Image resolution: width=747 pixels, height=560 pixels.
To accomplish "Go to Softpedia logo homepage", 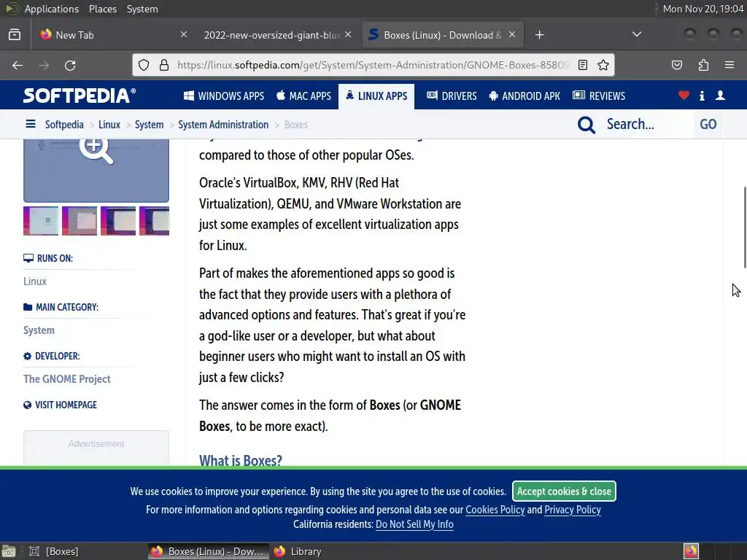I will point(80,96).
